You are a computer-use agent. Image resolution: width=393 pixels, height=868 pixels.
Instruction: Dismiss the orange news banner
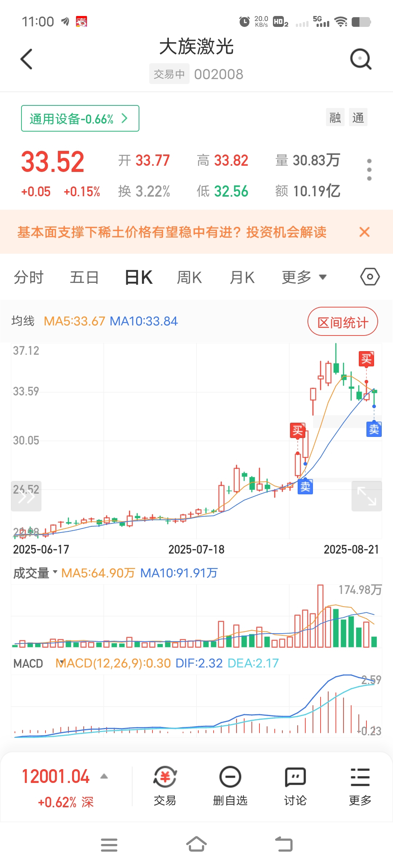click(364, 232)
